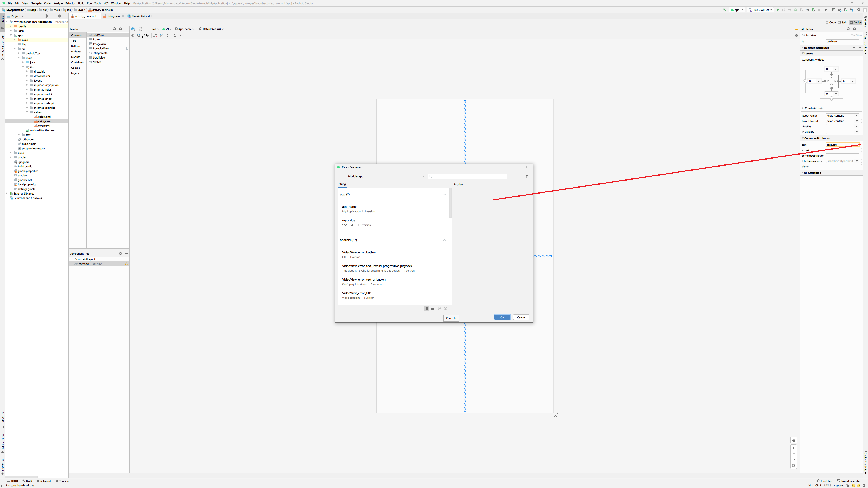Switch to Split editor view mode
The width and height of the screenshot is (868, 488).
click(x=843, y=23)
